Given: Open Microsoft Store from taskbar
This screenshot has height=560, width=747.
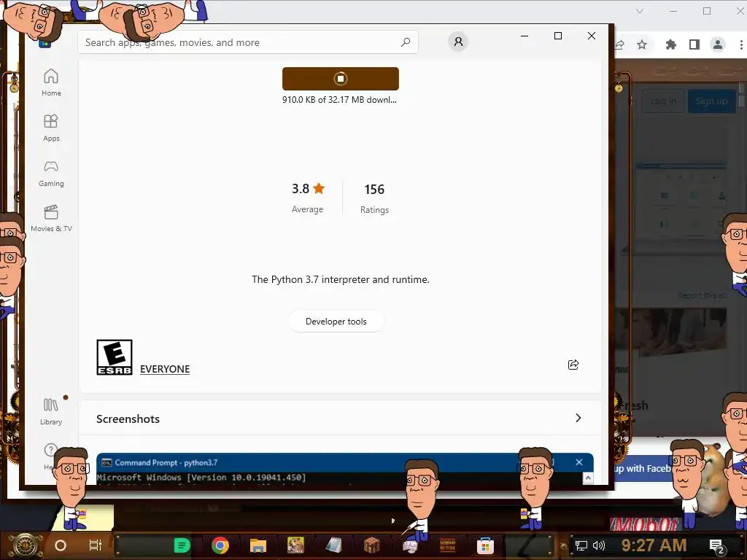Looking at the screenshot, I should click(x=485, y=545).
